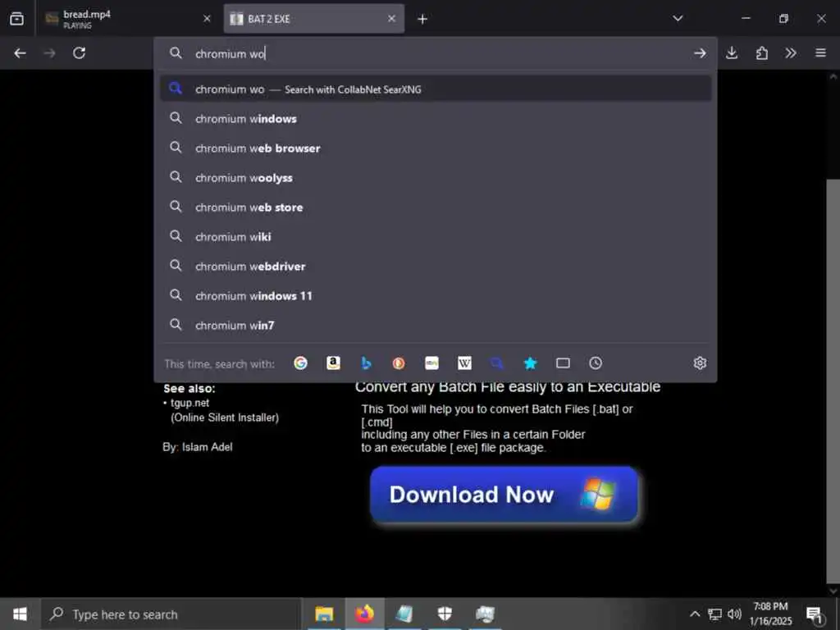
Task: Click '(Online Silent Installer)' text
Action: tap(225, 418)
